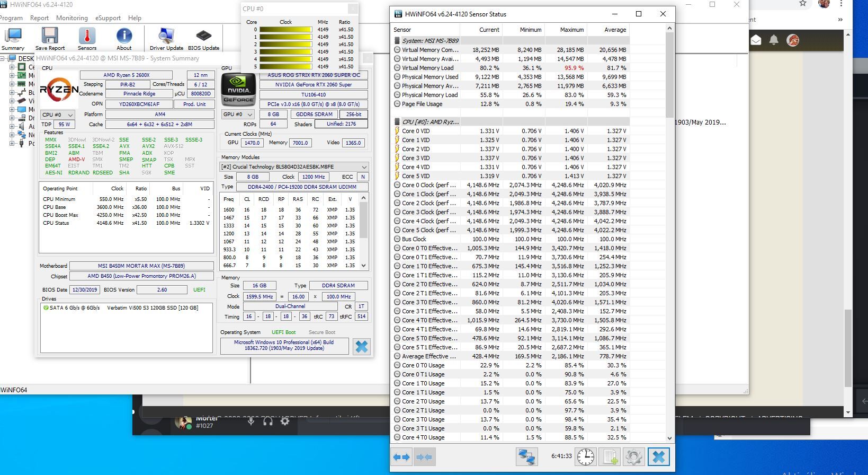This screenshot has height=475, width=868.
Task: Expand the Video Adapter tree node
Action: [12, 101]
